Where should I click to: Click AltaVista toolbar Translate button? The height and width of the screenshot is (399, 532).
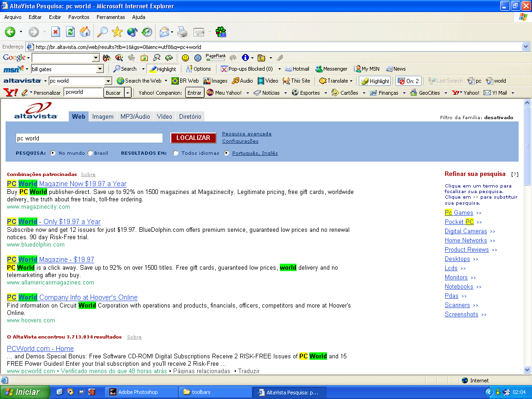pyautogui.click(x=334, y=81)
